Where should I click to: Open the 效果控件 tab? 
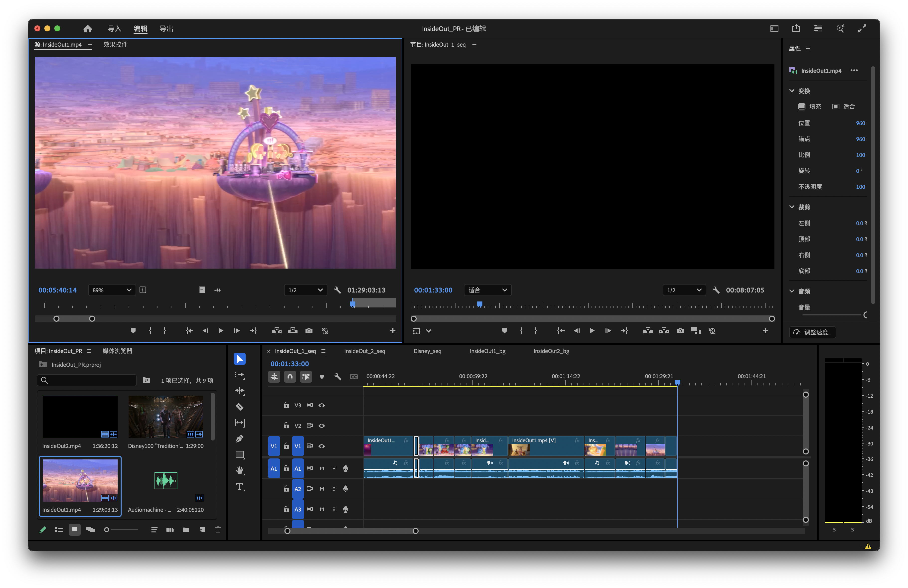tap(115, 45)
